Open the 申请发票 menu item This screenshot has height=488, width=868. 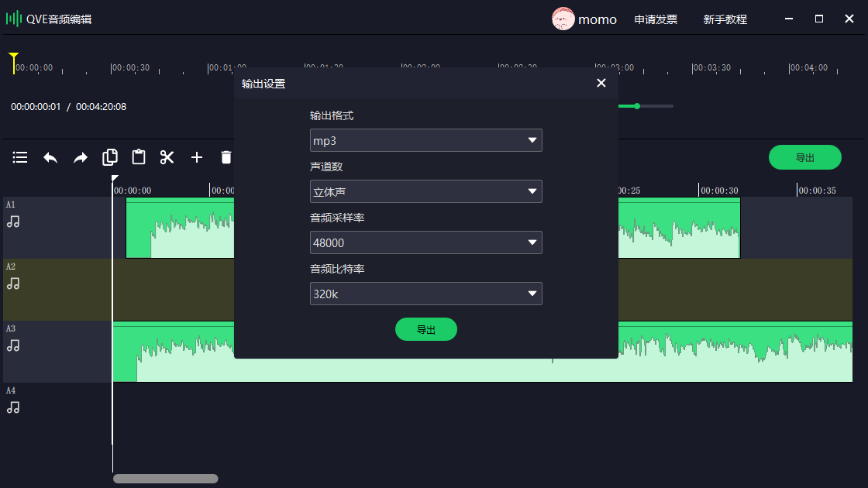(656, 19)
